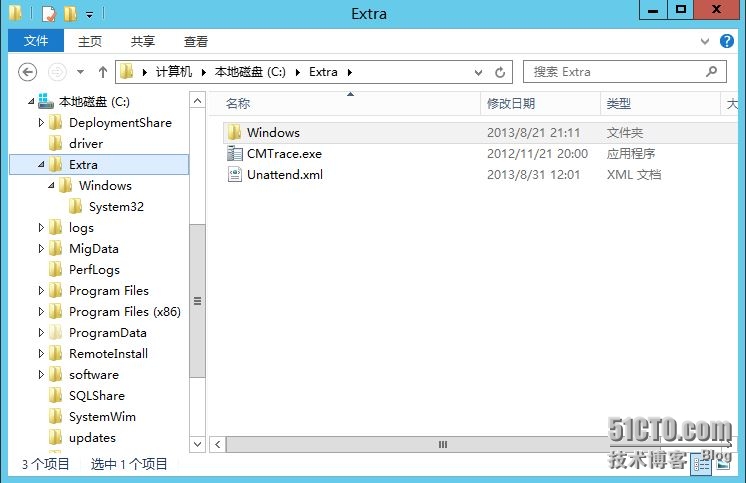This screenshot has height=483, width=746.
Task: Open the Help question mark icon
Action: [x=726, y=41]
